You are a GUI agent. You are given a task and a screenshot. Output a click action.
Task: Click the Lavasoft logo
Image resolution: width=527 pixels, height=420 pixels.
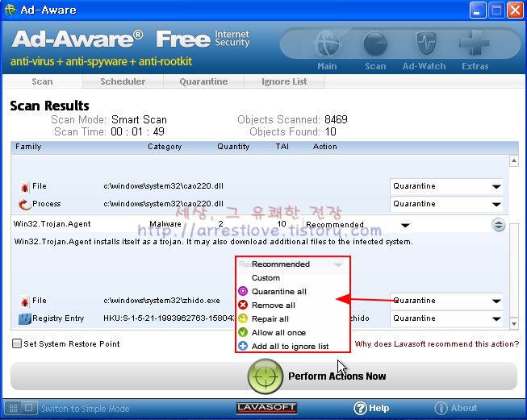(266, 408)
